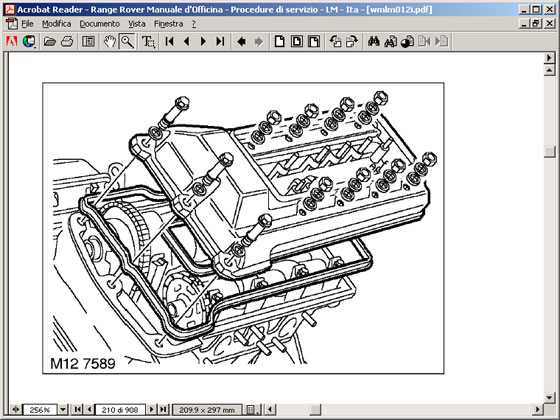Click the 210 di 908 page field
Viewport: 560px width, 420px height.
(120, 410)
